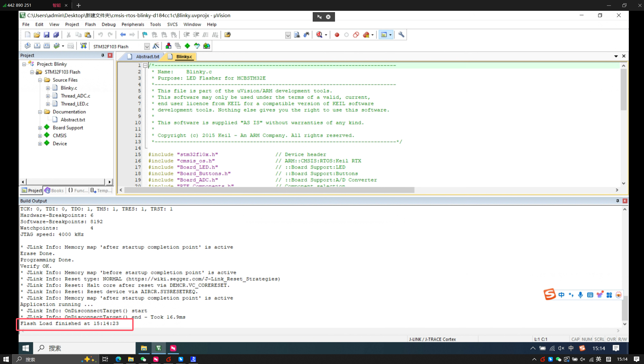Viewport: 644px width, 364px height.
Task: Click the Save file icon
Action: (47, 35)
